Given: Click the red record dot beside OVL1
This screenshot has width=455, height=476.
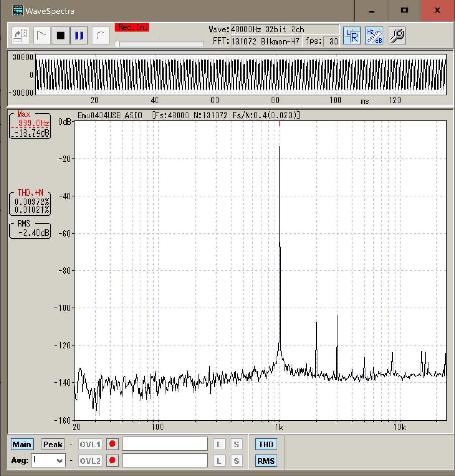Looking at the screenshot, I should [x=112, y=444].
